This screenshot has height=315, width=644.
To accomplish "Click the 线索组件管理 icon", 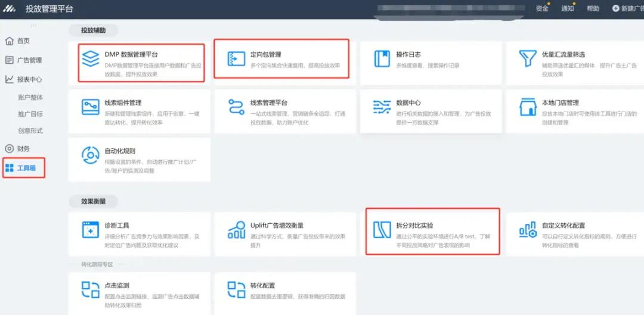I will tap(91, 107).
